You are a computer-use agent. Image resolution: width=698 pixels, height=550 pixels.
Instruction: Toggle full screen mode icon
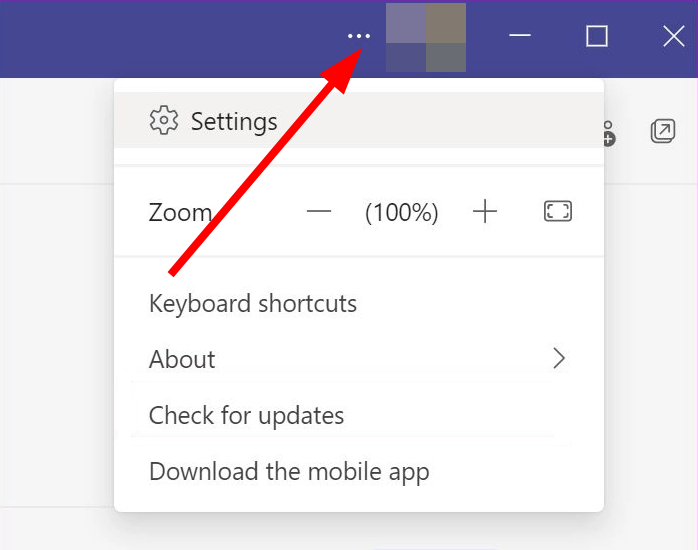coord(558,211)
